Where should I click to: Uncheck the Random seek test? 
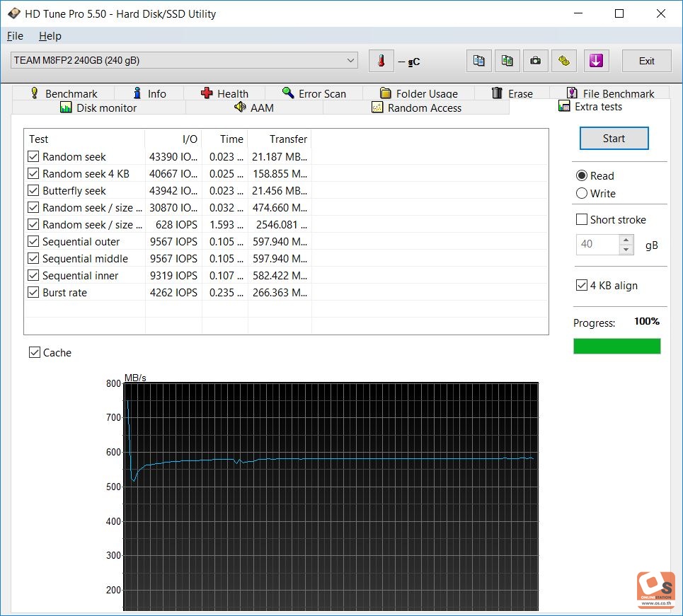[x=33, y=157]
